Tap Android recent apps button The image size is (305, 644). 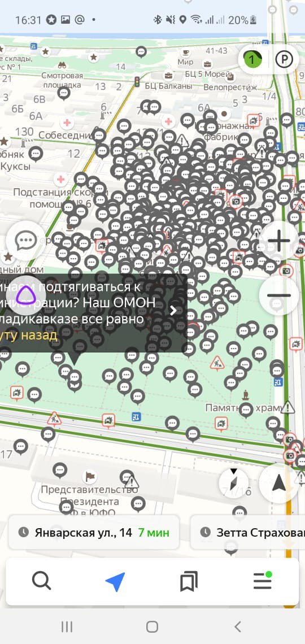67,626
